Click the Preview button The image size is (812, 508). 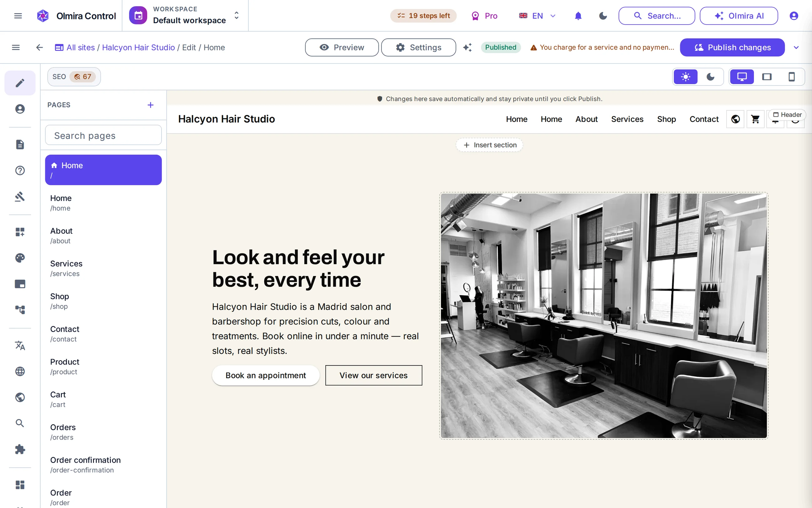point(342,48)
